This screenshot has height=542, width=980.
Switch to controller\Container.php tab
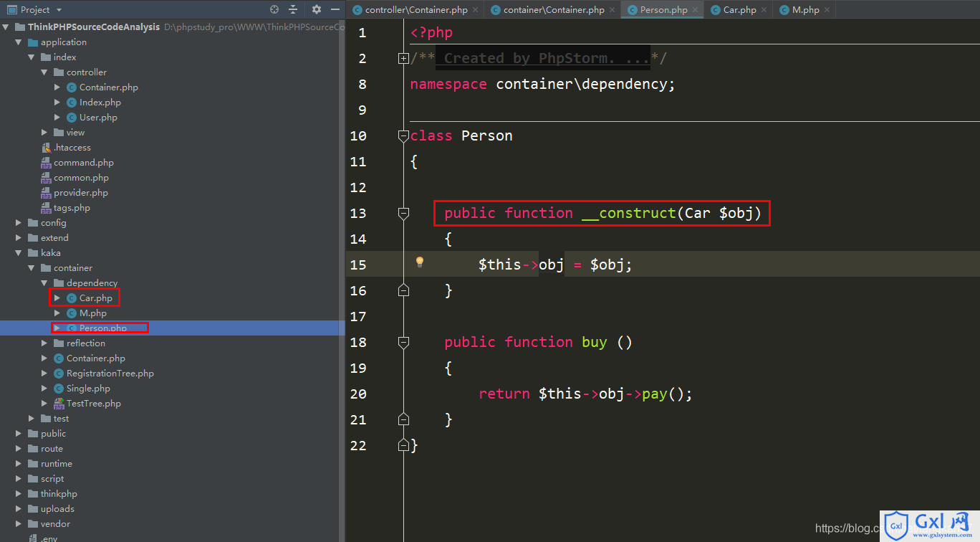[x=416, y=10]
